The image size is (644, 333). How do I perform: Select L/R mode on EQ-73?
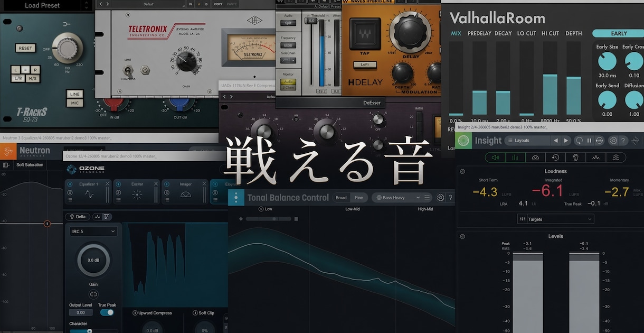[x=19, y=79]
